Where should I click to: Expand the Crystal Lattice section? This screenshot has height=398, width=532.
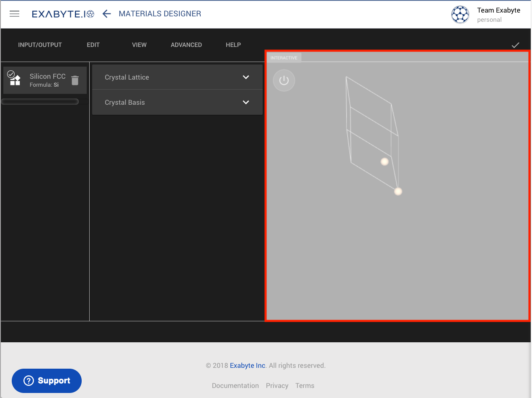click(177, 77)
